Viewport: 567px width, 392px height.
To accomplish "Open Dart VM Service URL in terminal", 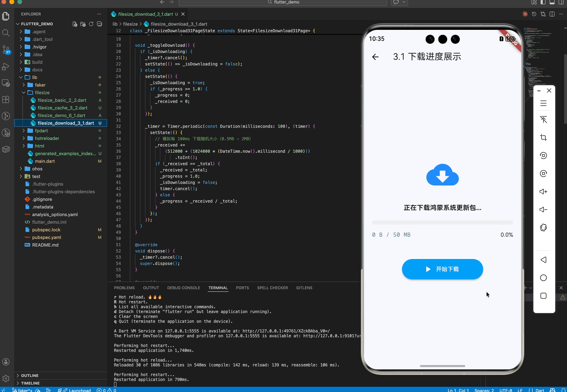I will 286,331.
